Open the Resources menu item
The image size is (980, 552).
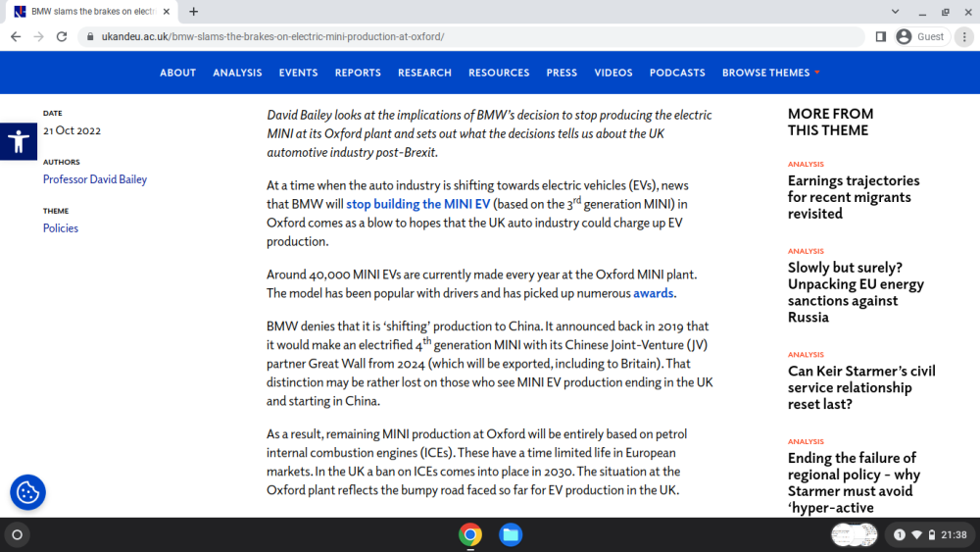tap(499, 73)
